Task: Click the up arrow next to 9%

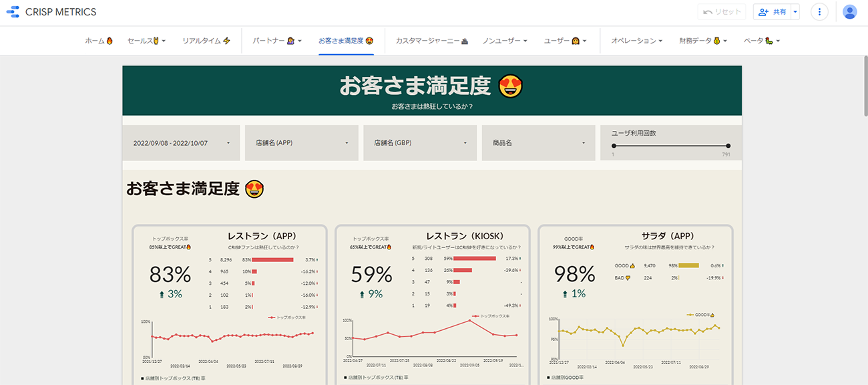Action: (x=363, y=294)
